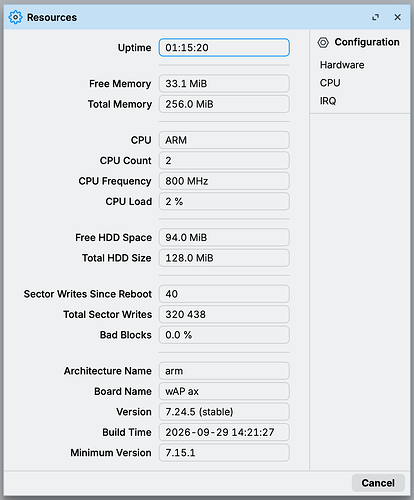This screenshot has width=414, height=500.
Task: Select the Uptime field showing 01:15:20
Action: (x=224, y=47)
